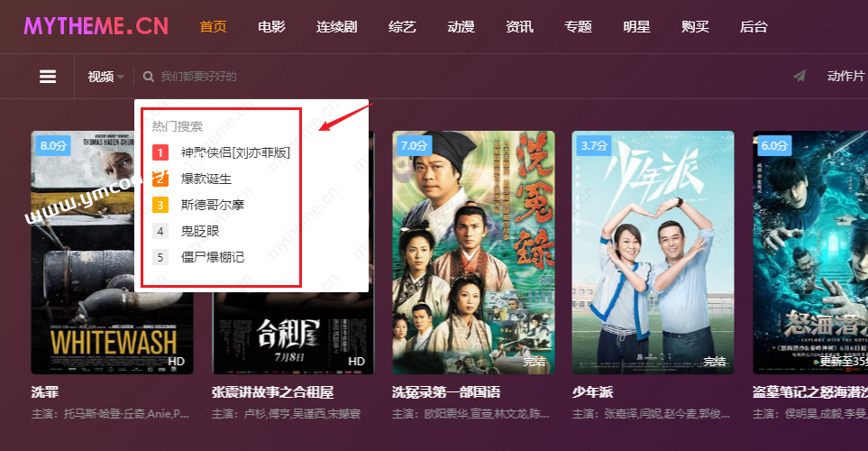Select the 动漫 navigation item

461,26
